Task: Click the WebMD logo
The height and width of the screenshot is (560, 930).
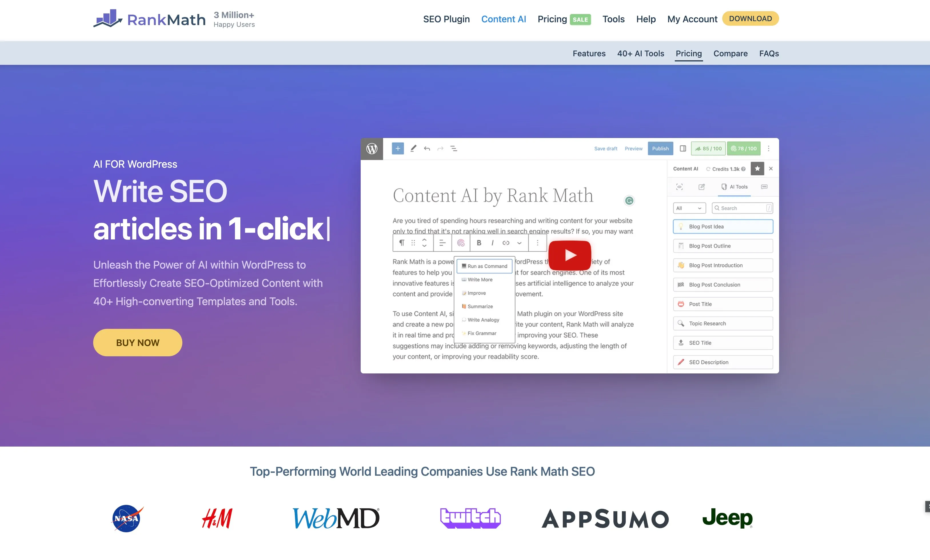Action: (336, 518)
